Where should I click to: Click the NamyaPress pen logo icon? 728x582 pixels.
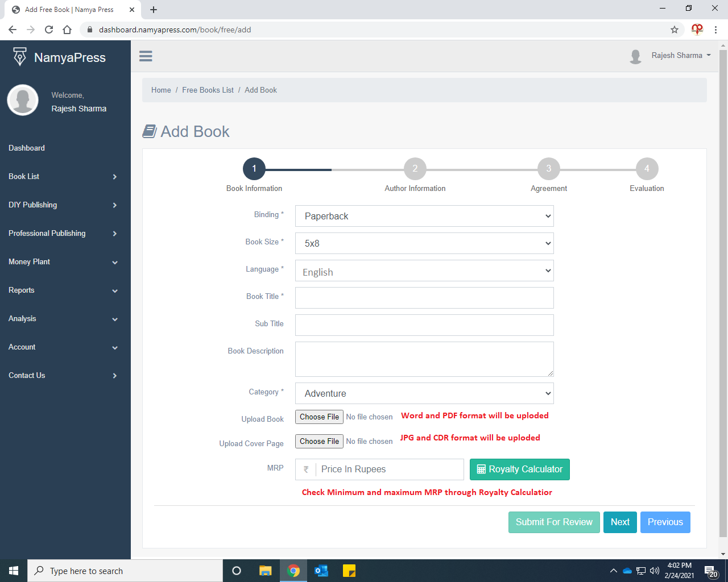coord(20,57)
